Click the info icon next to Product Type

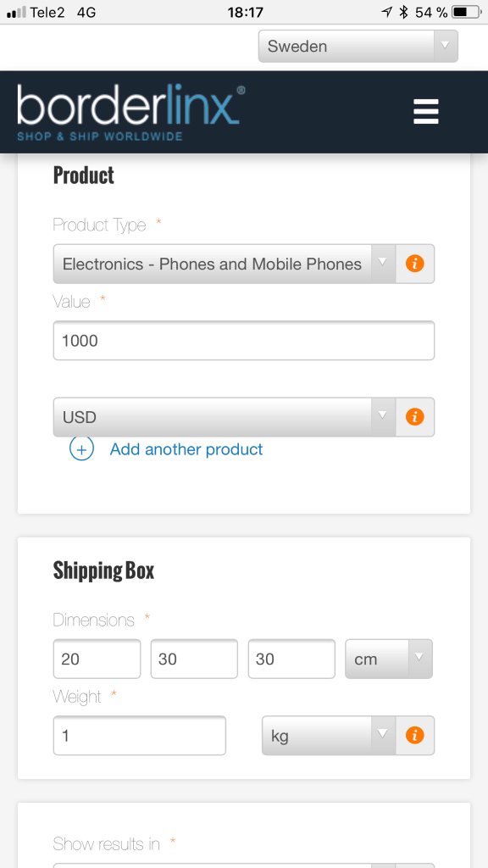[414, 264]
